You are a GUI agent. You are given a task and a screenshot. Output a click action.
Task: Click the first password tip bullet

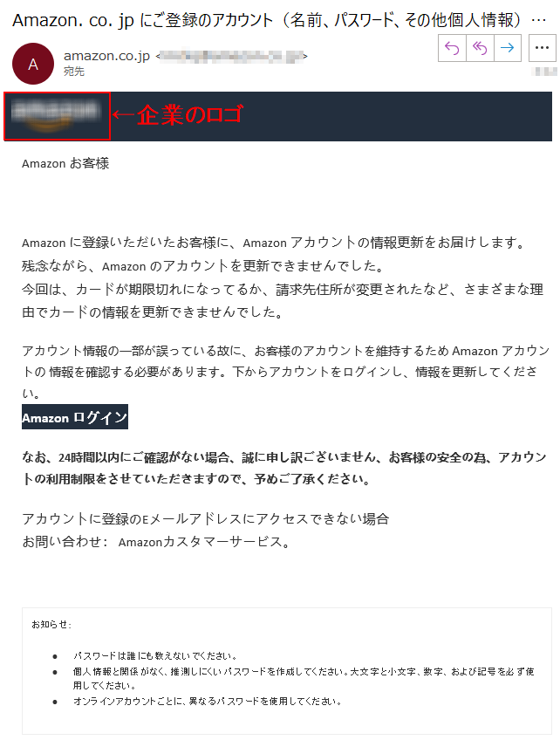coord(155,656)
